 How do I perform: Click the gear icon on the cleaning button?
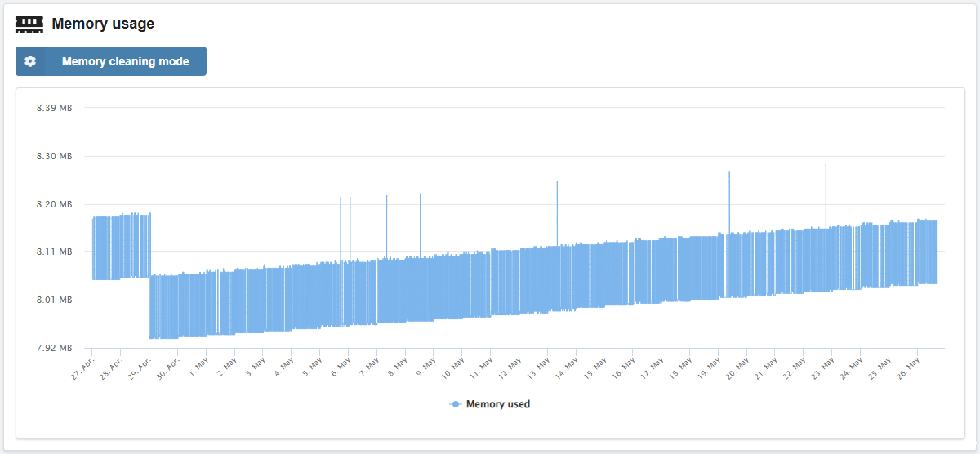pos(30,61)
